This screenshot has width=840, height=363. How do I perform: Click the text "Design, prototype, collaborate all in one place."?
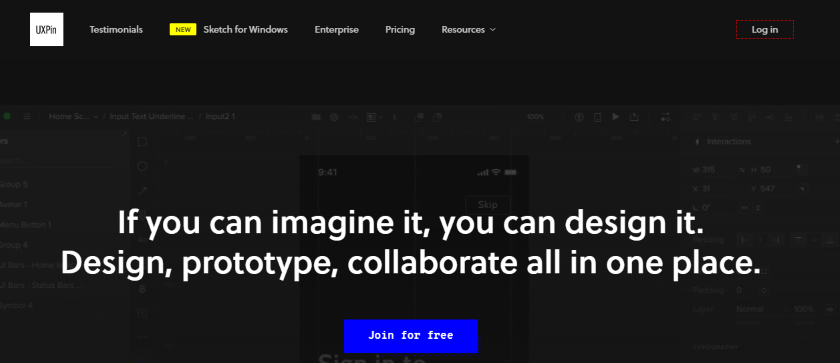tap(410, 263)
